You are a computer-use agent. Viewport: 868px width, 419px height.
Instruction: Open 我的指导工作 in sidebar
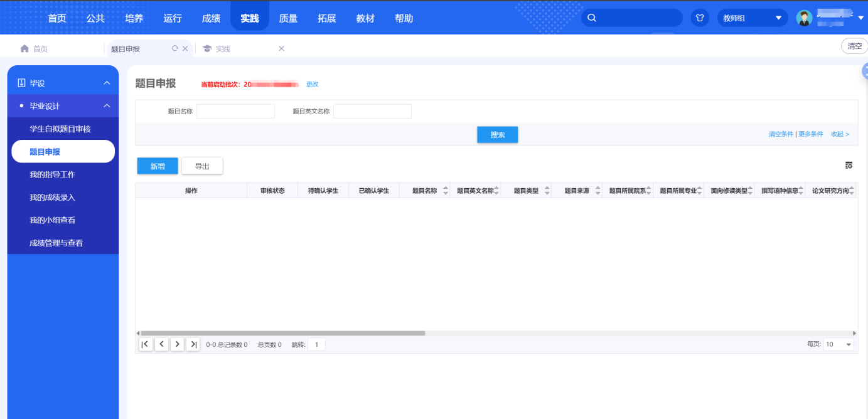click(52, 174)
